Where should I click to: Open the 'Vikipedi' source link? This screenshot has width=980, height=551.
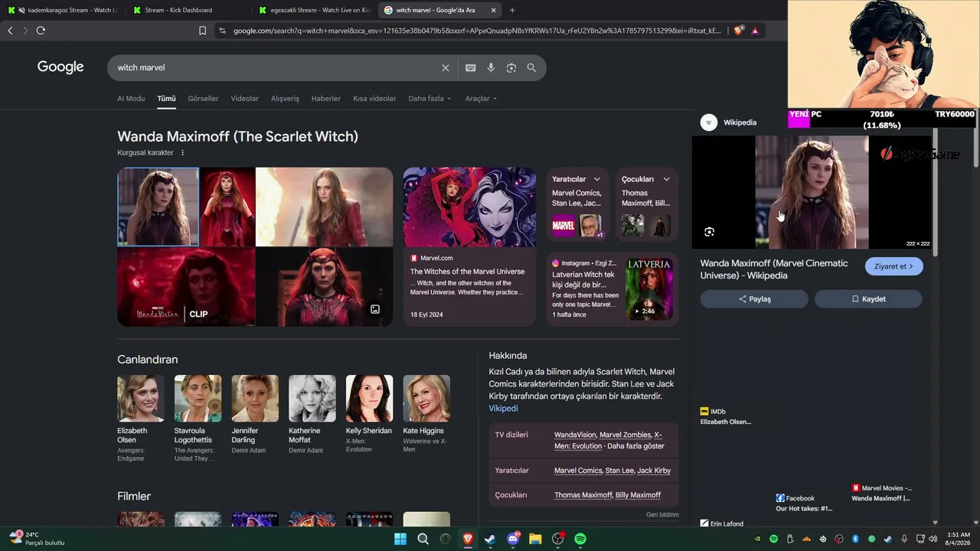[504, 409]
